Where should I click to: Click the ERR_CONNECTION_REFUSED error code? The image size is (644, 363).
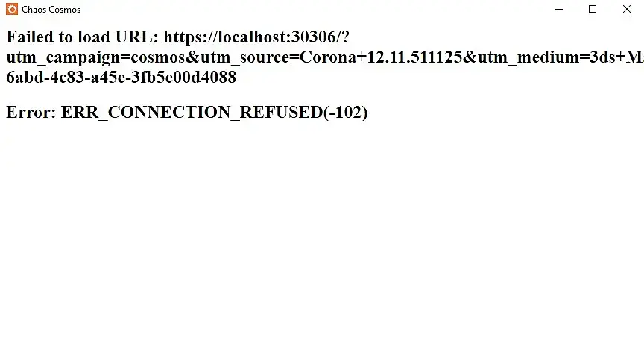click(x=192, y=113)
